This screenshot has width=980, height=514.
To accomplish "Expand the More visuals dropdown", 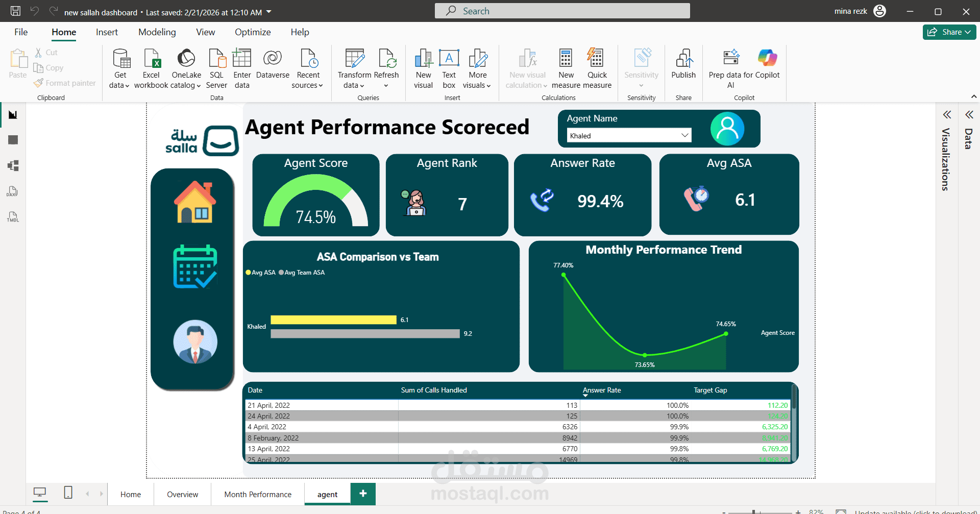I will 488,86.
